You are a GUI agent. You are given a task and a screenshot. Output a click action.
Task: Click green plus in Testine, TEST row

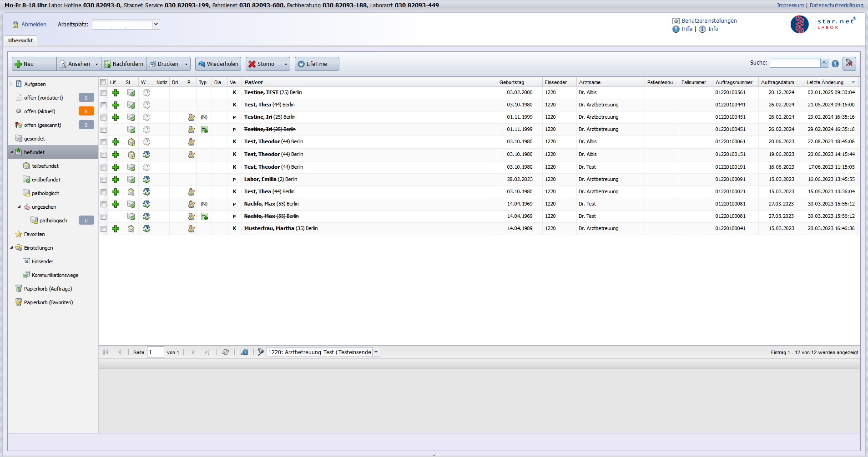[x=116, y=93]
